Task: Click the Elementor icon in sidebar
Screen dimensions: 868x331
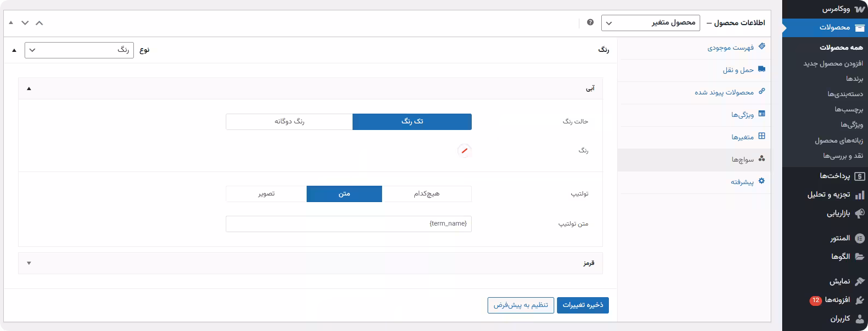Action: coord(860,238)
